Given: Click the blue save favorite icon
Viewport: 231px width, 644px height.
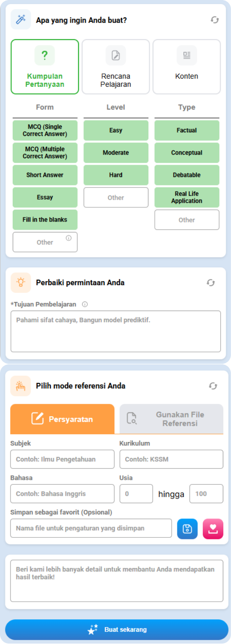Looking at the screenshot, I should 187,529.
